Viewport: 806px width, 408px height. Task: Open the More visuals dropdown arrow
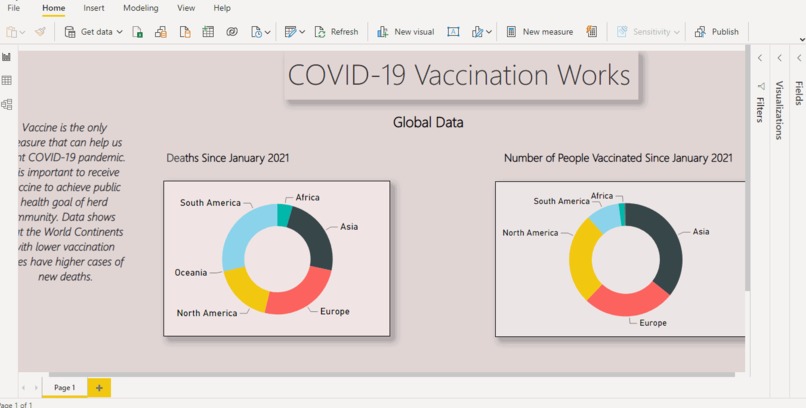click(489, 32)
